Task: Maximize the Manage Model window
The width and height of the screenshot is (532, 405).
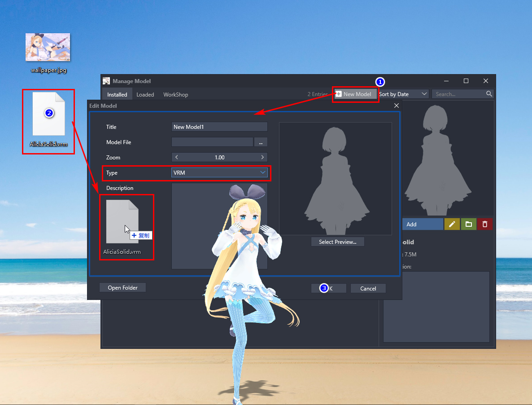Action: pyautogui.click(x=466, y=81)
